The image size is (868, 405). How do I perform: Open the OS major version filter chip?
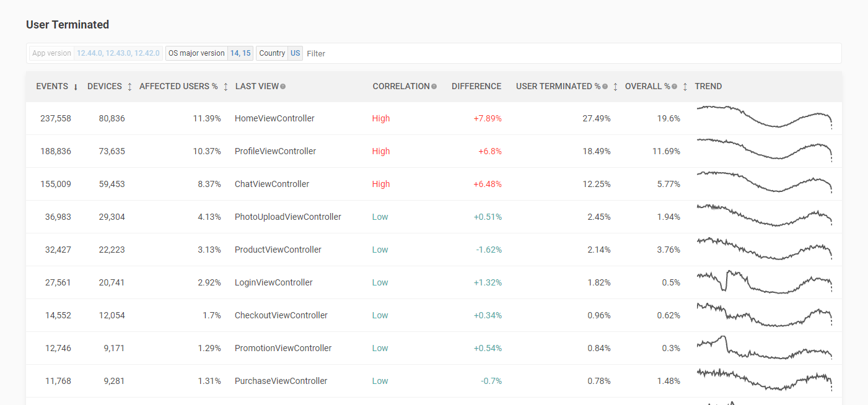209,53
